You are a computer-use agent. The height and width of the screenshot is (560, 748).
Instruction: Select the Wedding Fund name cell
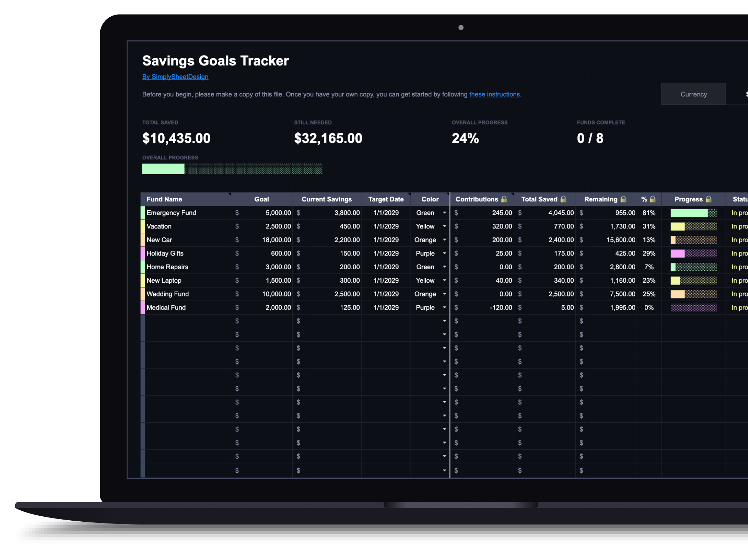pyautogui.click(x=188, y=294)
